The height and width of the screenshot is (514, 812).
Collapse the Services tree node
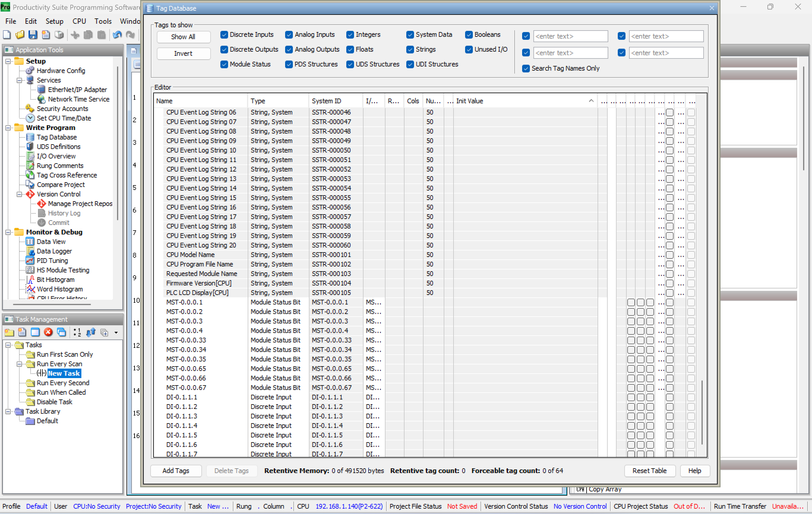(x=20, y=80)
